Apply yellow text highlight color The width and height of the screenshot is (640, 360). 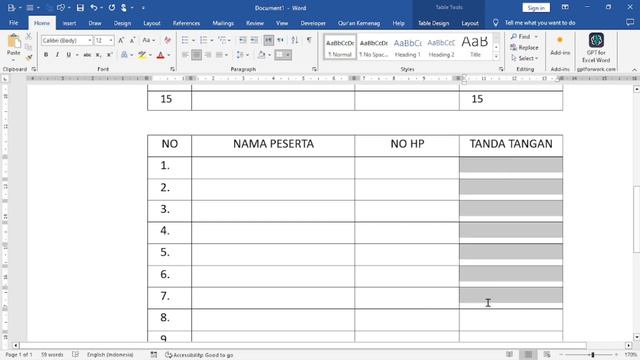[x=142, y=55]
